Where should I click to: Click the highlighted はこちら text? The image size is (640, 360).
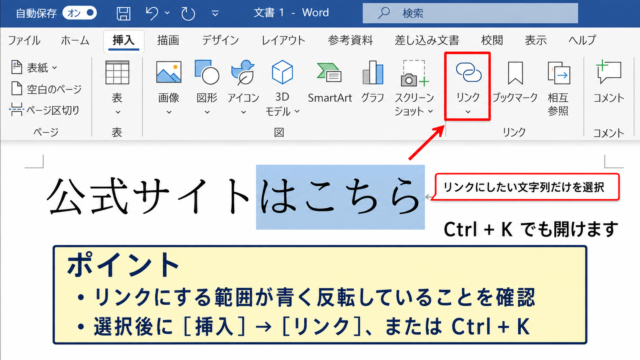click(340, 197)
